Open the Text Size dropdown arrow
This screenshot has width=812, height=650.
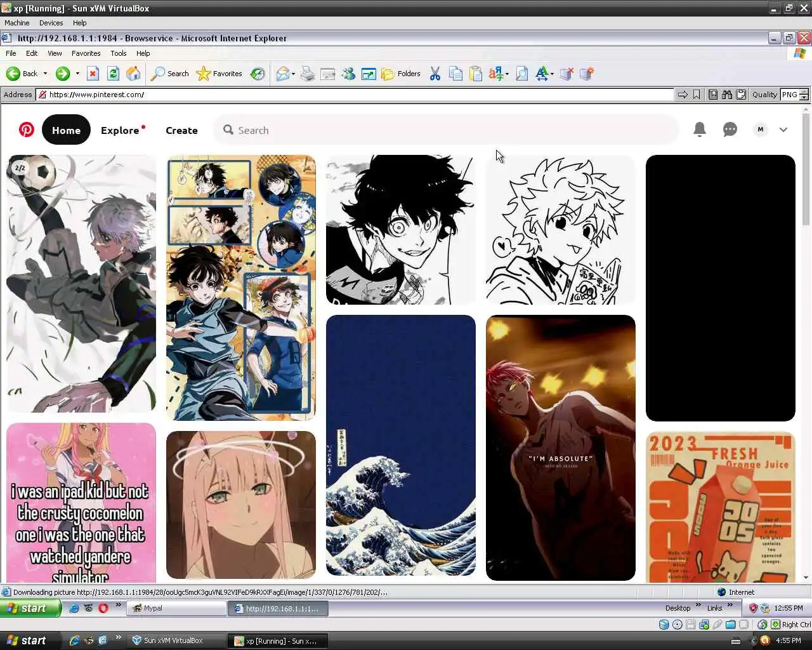(552, 74)
